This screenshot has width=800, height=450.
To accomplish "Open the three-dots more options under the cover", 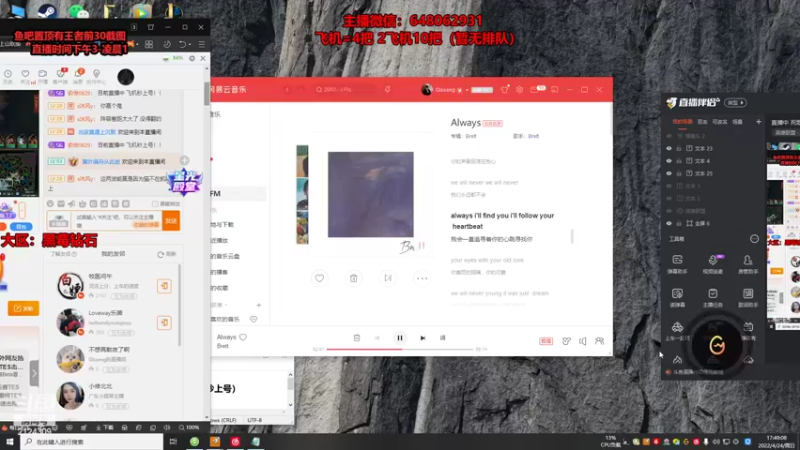I will pyautogui.click(x=422, y=278).
